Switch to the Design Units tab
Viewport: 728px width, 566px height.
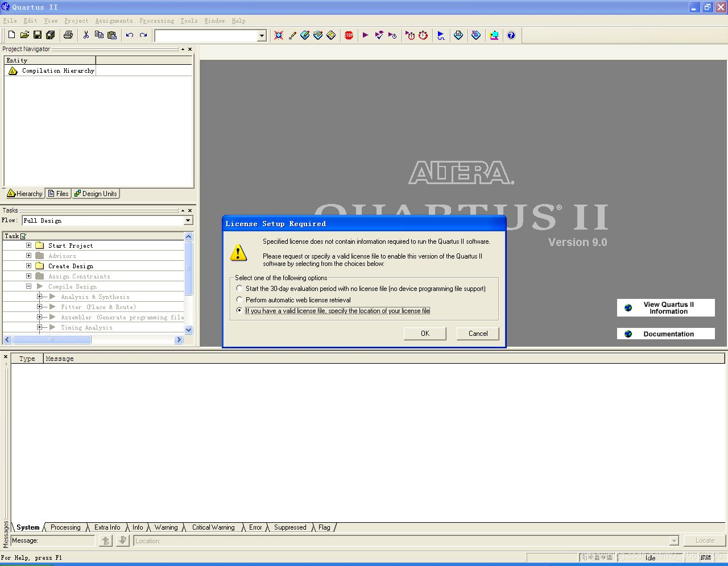click(x=96, y=194)
